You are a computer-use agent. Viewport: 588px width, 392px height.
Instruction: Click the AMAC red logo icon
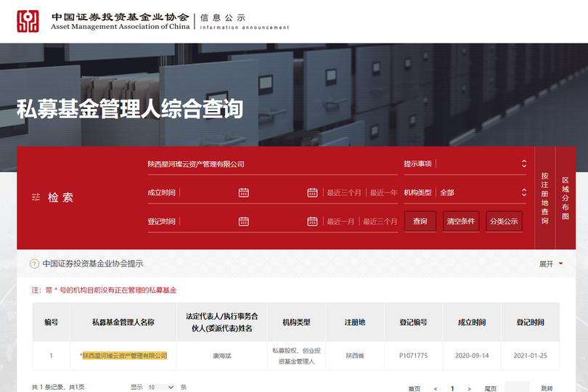click(28, 21)
